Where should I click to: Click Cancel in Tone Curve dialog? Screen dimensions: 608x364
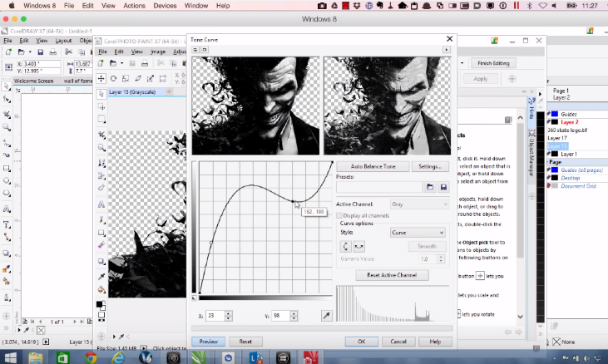click(x=398, y=342)
